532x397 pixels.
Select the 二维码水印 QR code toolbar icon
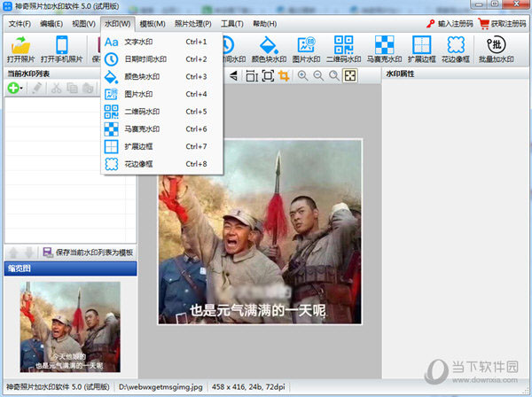(x=343, y=49)
